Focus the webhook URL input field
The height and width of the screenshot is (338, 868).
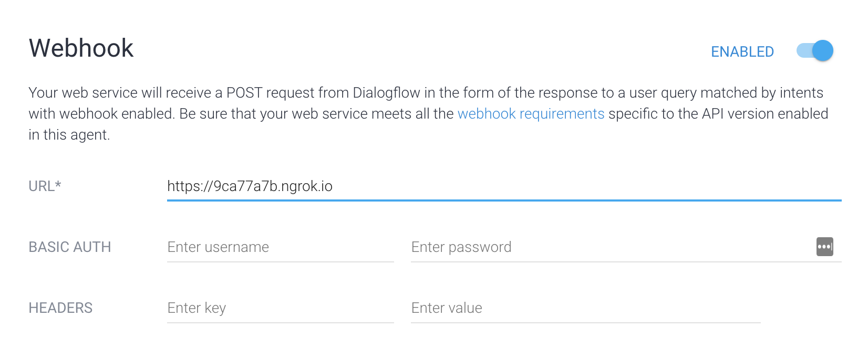click(x=504, y=186)
